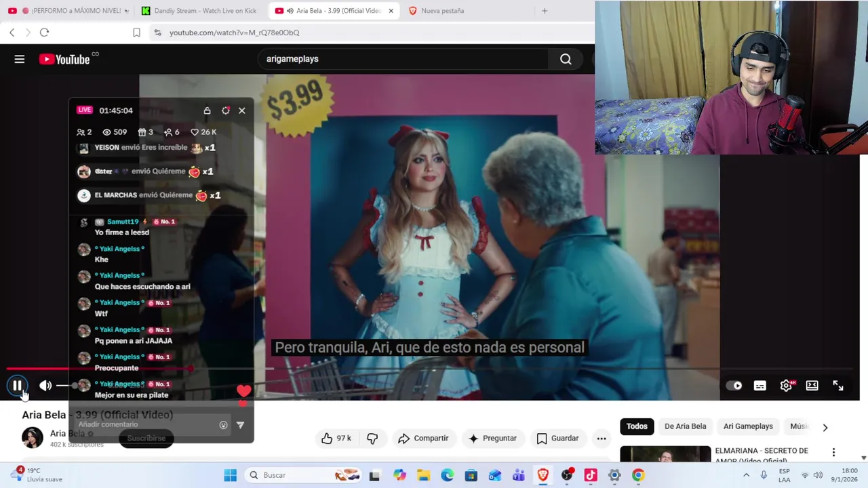Bookmark the page with bookmark icon
Viewport: 868px width, 488px height.
pos(136,33)
